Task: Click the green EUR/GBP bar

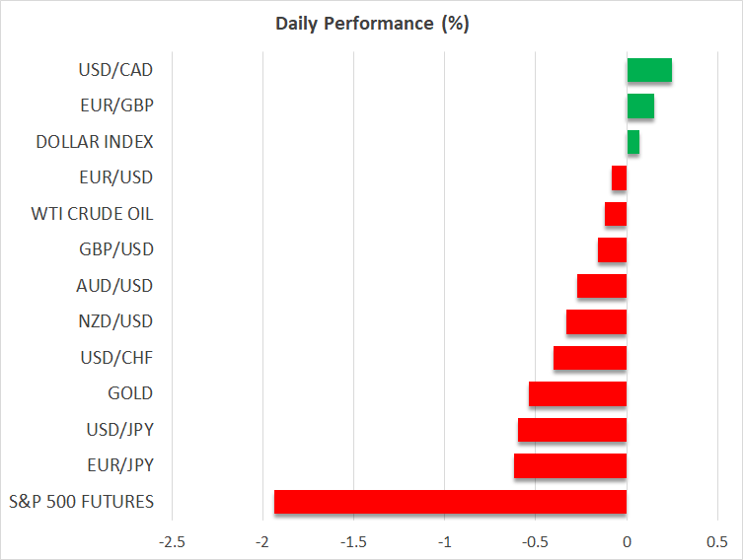Action: point(640,105)
